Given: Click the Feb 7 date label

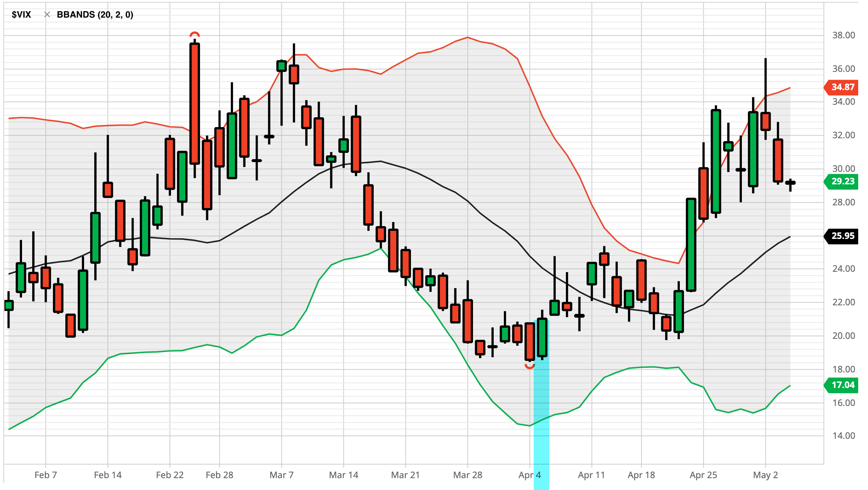Looking at the screenshot, I should [46, 475].
